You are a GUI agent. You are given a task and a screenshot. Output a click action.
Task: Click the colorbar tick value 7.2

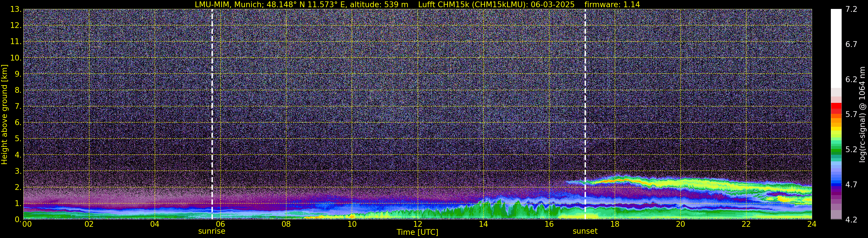(x=851, y=9)
